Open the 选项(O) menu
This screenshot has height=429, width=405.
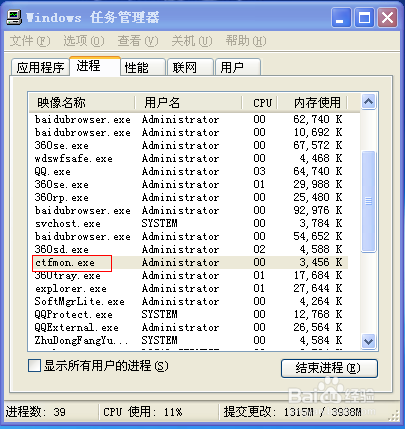(84, 41)
